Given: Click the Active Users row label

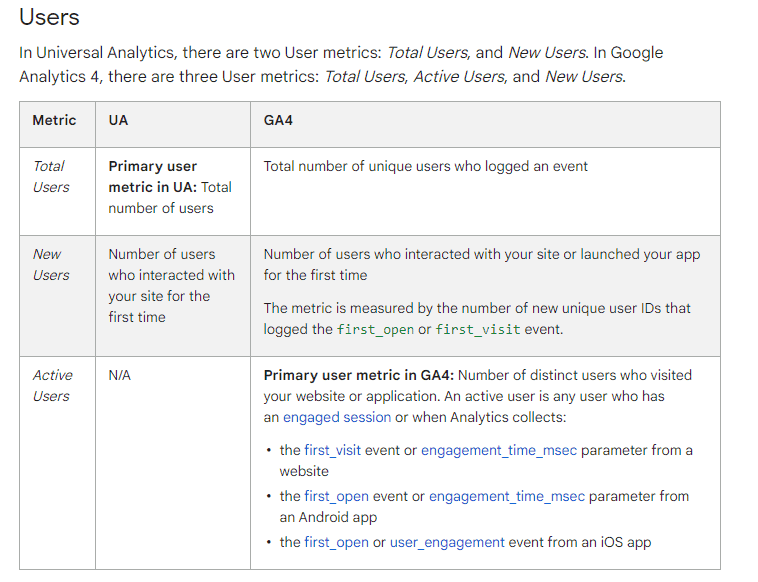Looking at the screenshot, I should [52, 385].
